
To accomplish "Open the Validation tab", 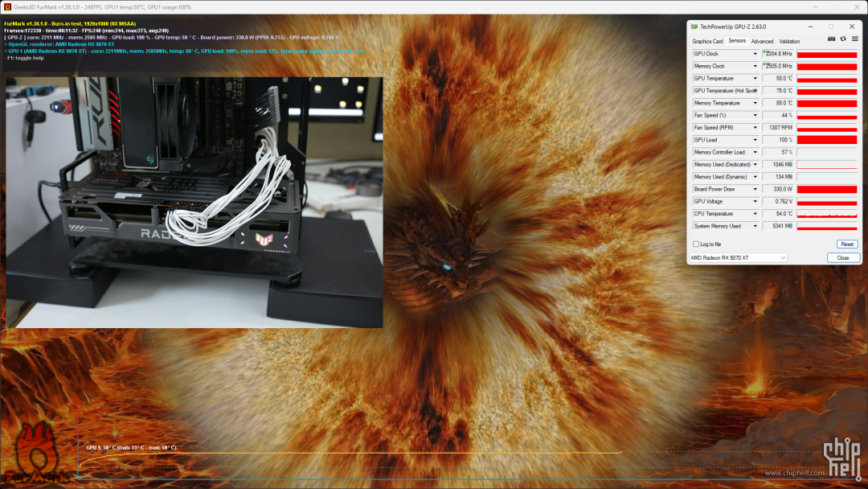I will point(789,42).
